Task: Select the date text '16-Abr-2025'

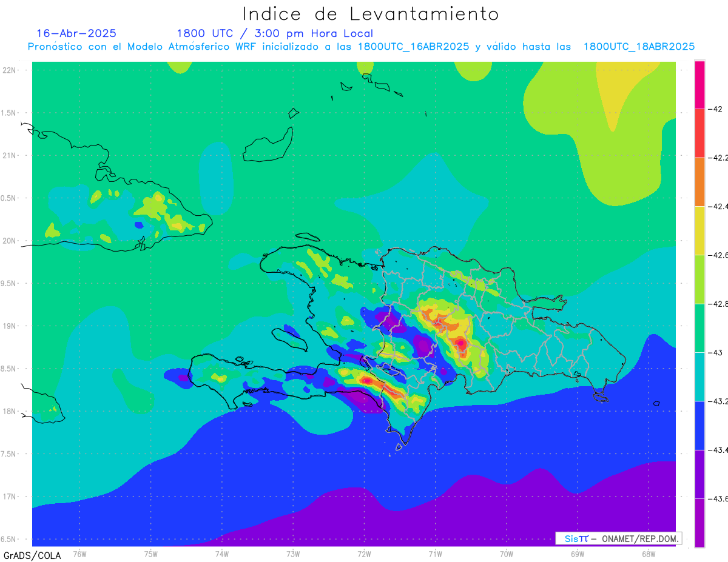Action: tap(76, 33)
